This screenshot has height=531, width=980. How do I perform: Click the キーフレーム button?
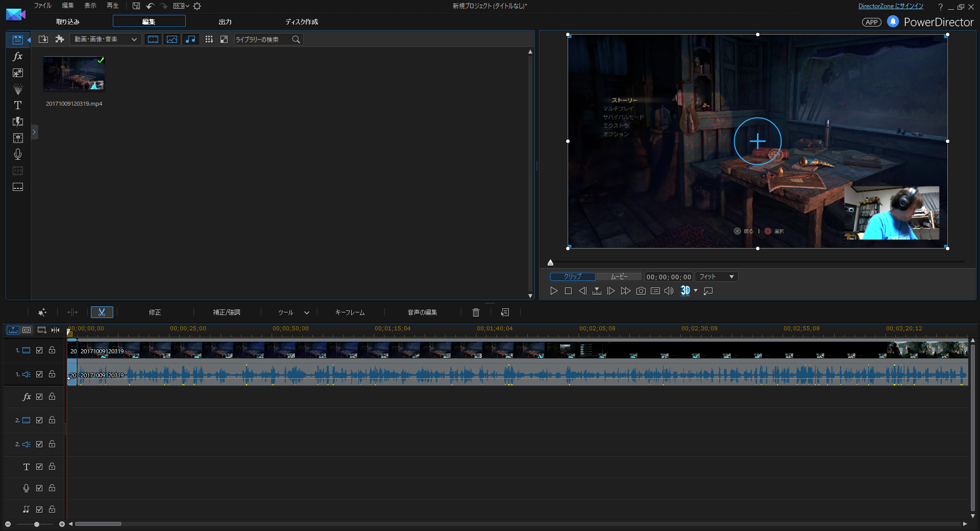[x=350, y=312]
